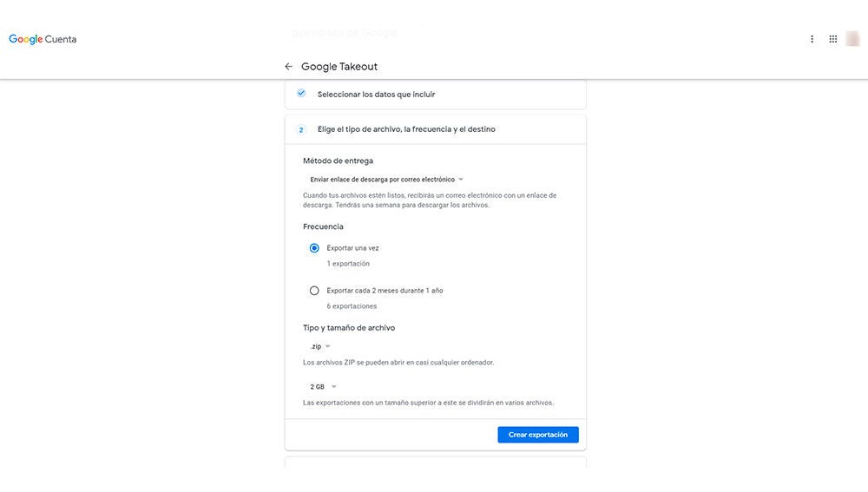Click the Método de entrega heading

(x=338, y=161)
